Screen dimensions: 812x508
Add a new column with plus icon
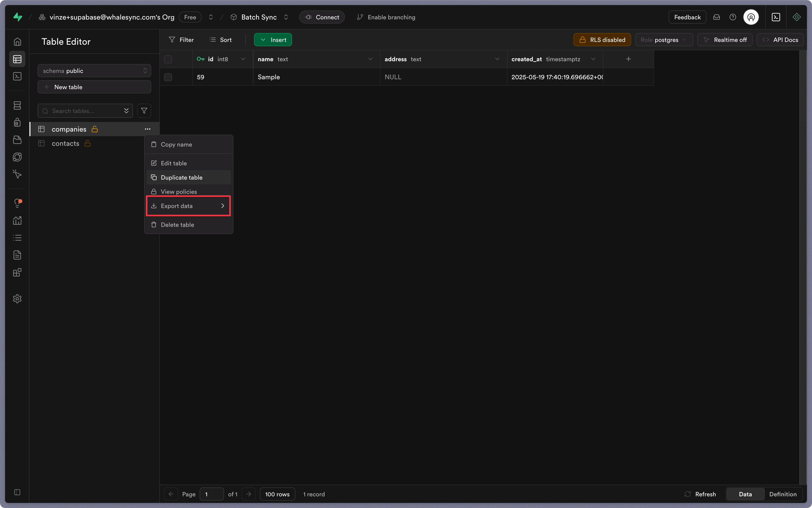629,59
